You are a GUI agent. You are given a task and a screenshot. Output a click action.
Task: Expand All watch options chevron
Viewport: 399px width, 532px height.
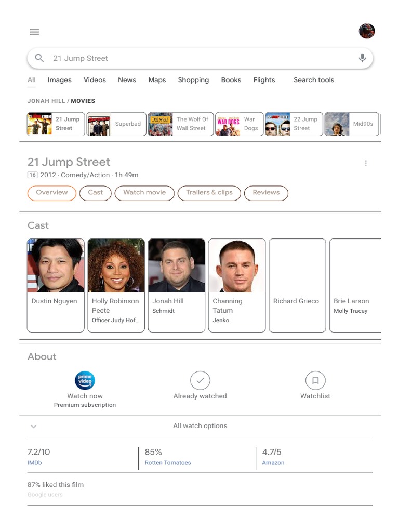[x=34, y=426]
